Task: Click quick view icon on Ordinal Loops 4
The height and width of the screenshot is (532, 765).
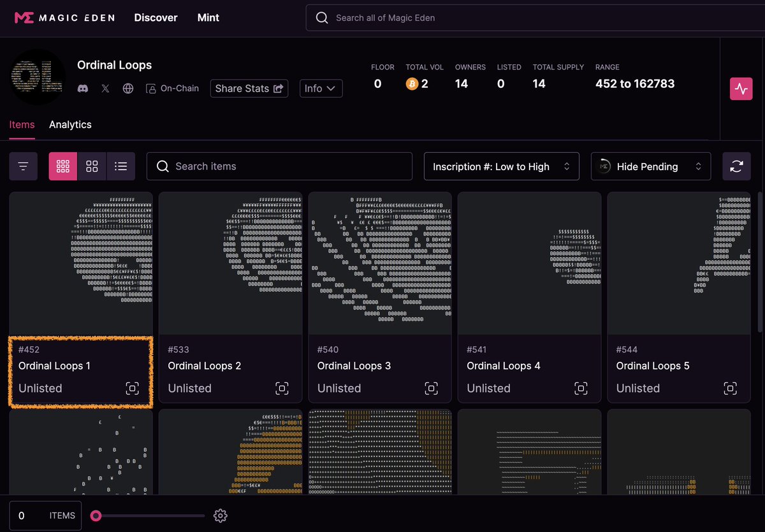Action: point(581,388)
